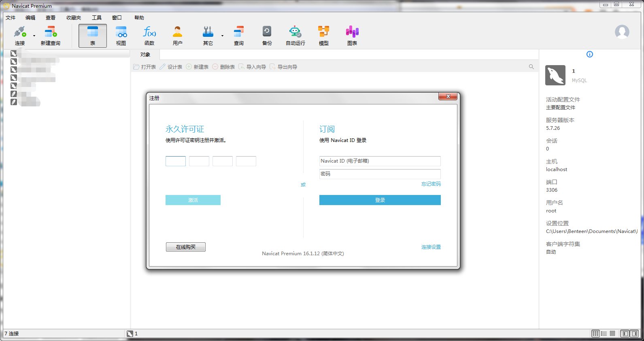Select the 表 tables toolbar button
This screenshot has width=644, height=341.
[93, 36]
